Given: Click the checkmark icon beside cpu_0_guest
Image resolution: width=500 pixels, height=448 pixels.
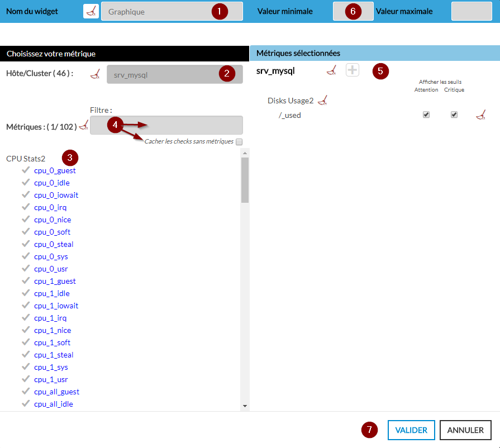Looking at the screenshot, I should 26,170.
